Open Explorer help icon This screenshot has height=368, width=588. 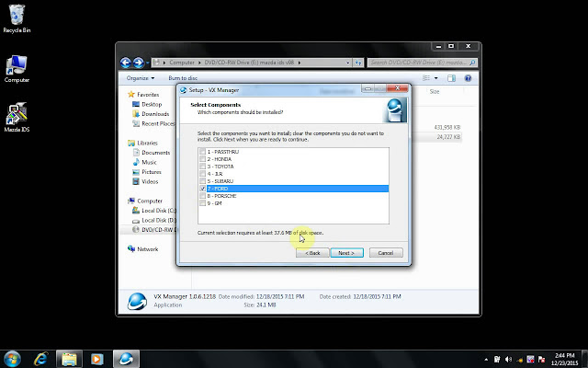pyautogui.click(x=468, y=78)
